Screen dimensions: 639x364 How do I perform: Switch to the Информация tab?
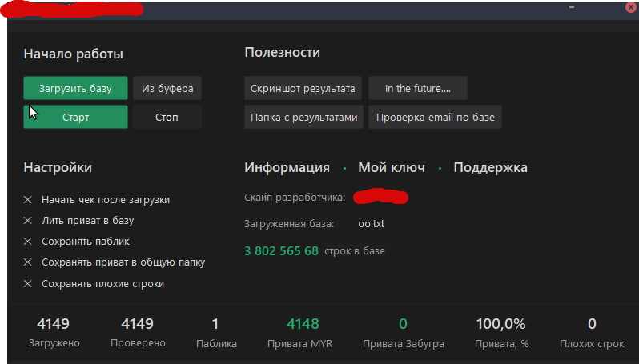[287, 167]
